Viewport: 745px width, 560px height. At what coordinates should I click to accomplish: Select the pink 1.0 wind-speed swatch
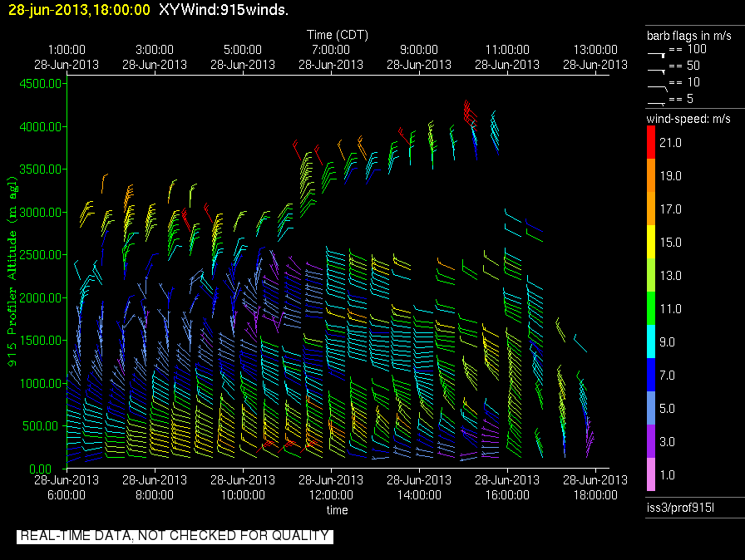(x=651, y=474)
